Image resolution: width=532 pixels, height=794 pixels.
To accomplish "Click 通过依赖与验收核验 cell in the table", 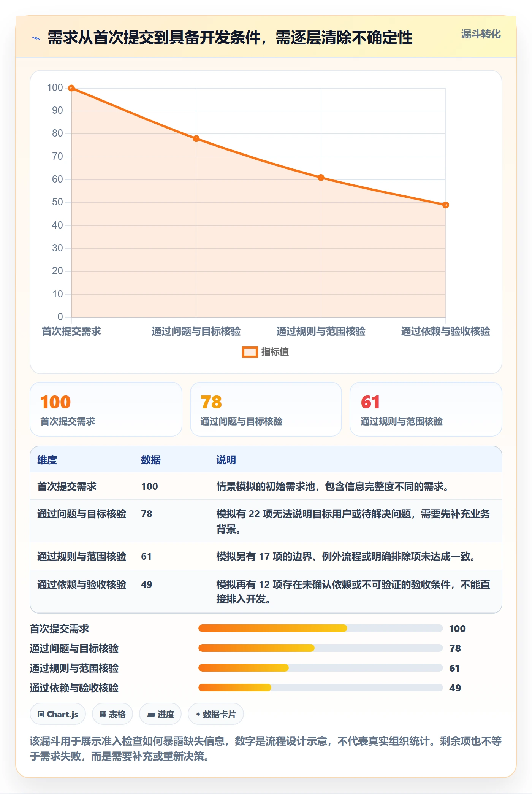I will 82,584.
